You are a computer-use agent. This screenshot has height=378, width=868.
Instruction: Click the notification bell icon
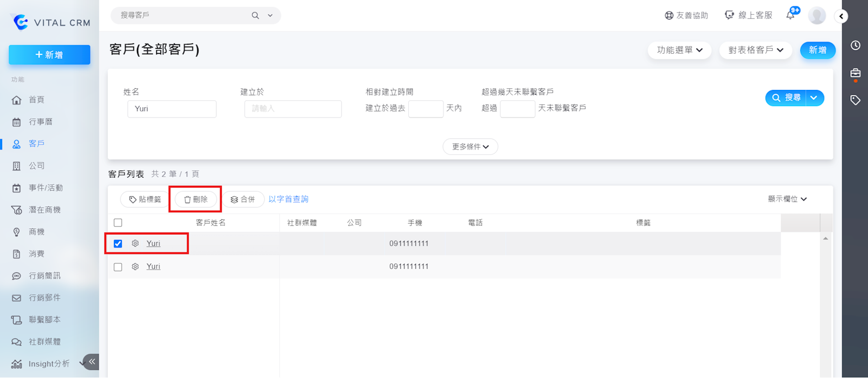(790, 16)
